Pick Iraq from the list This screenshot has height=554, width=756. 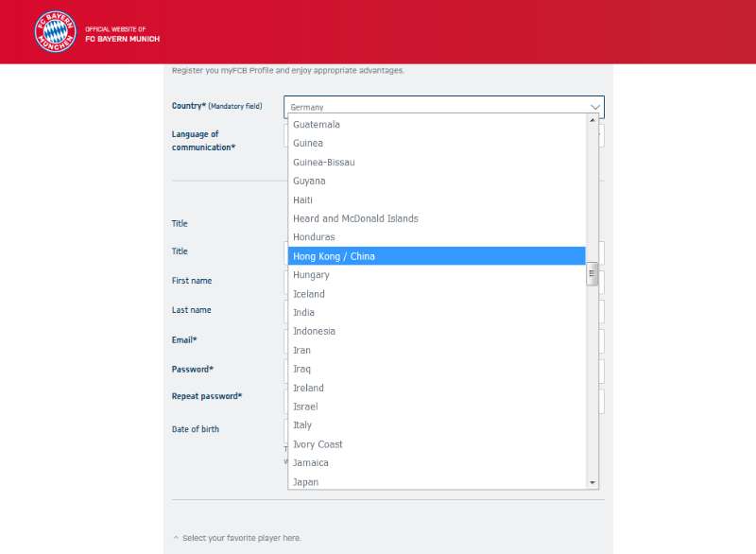pyautogui.click(x=437, y=369)
